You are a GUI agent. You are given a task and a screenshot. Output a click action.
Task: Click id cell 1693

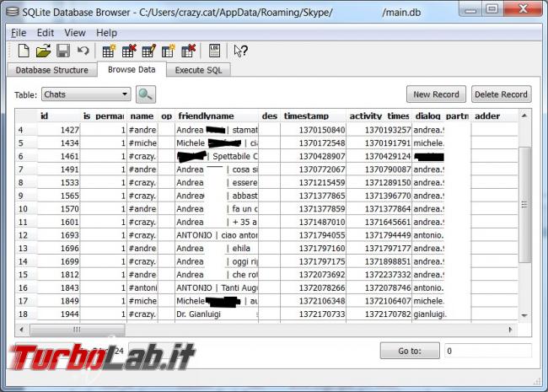point(58,235)
